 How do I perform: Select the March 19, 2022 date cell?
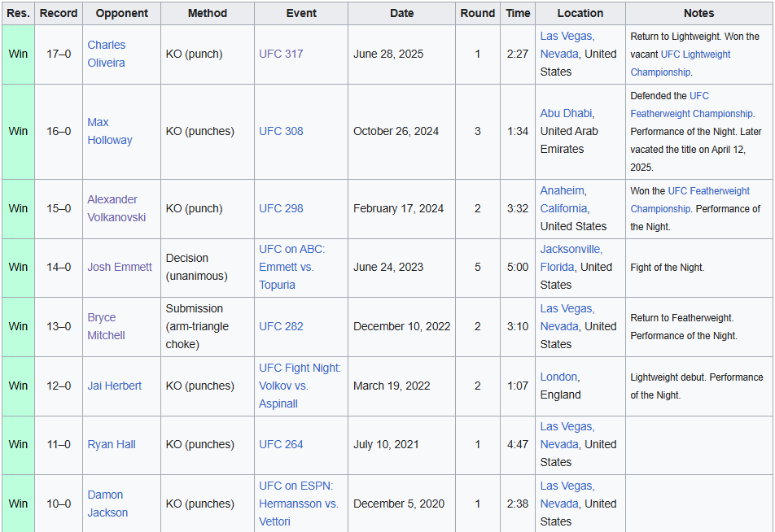click(402, 386)
